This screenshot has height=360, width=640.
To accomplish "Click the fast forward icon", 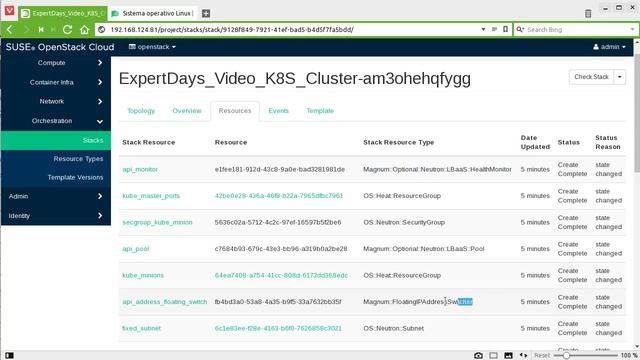I will pos(53,29).
